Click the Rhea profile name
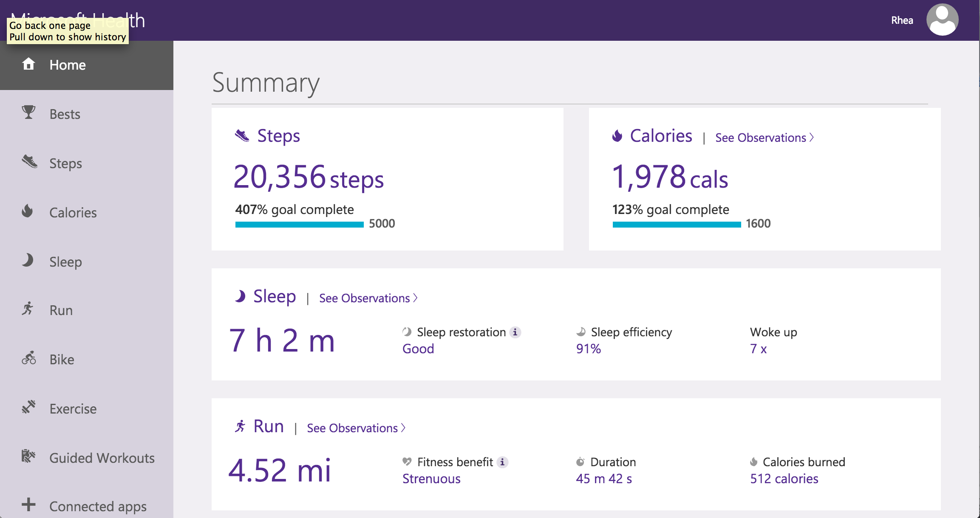This screenshot has height=518, width=980. click(x=902, y=20)
